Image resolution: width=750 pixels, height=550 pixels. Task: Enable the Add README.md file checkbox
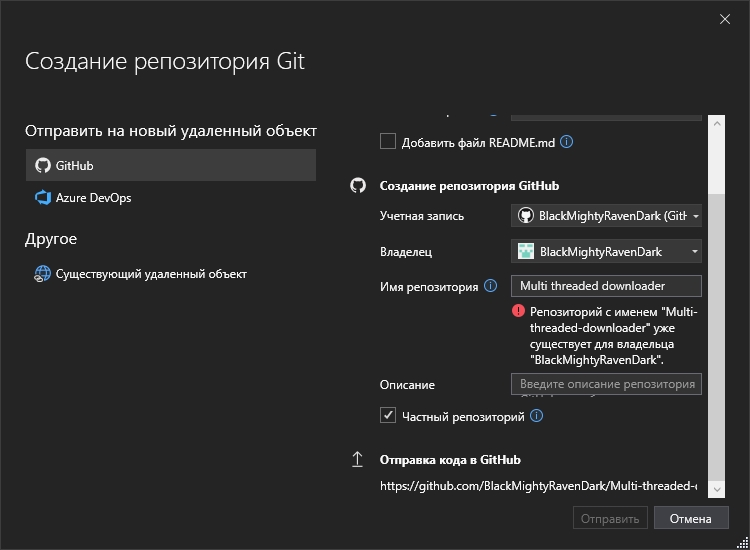[x=387, y=142]
